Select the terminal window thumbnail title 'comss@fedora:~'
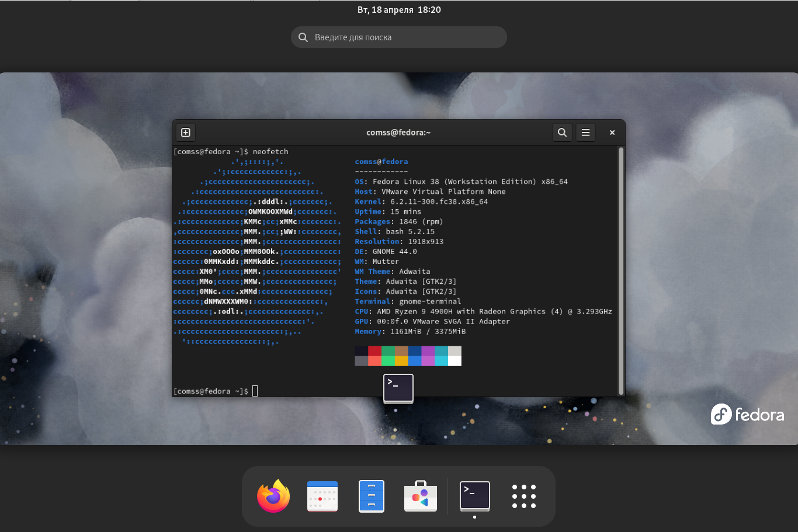The image size is (798, 532). (x=398, y=133)
